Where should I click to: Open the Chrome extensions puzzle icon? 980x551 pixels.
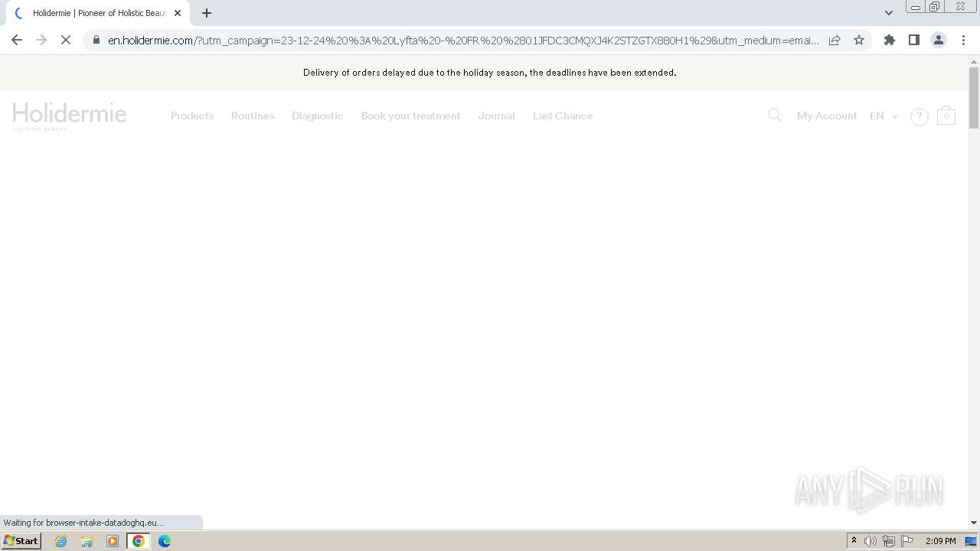click(890, 40)
